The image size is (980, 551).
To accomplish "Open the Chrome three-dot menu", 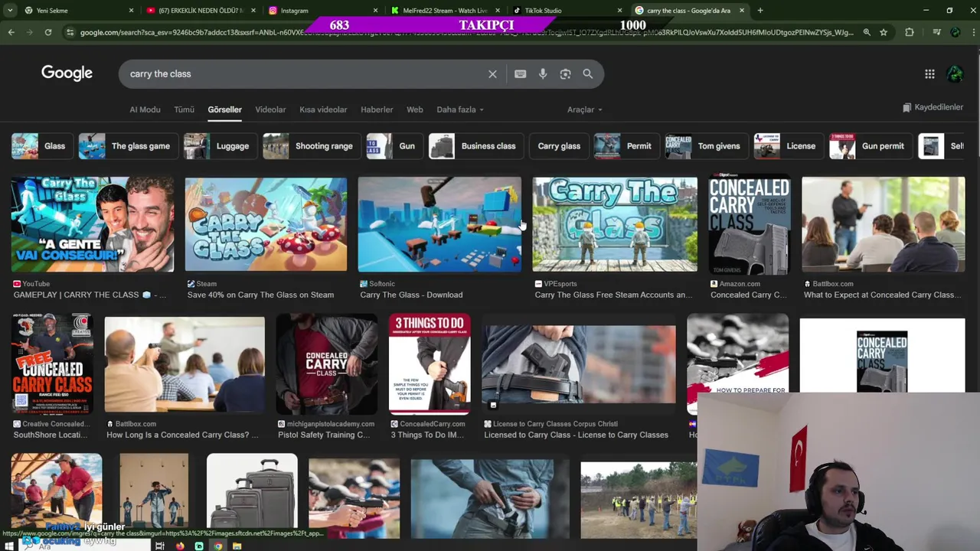I will click(972, 32).
